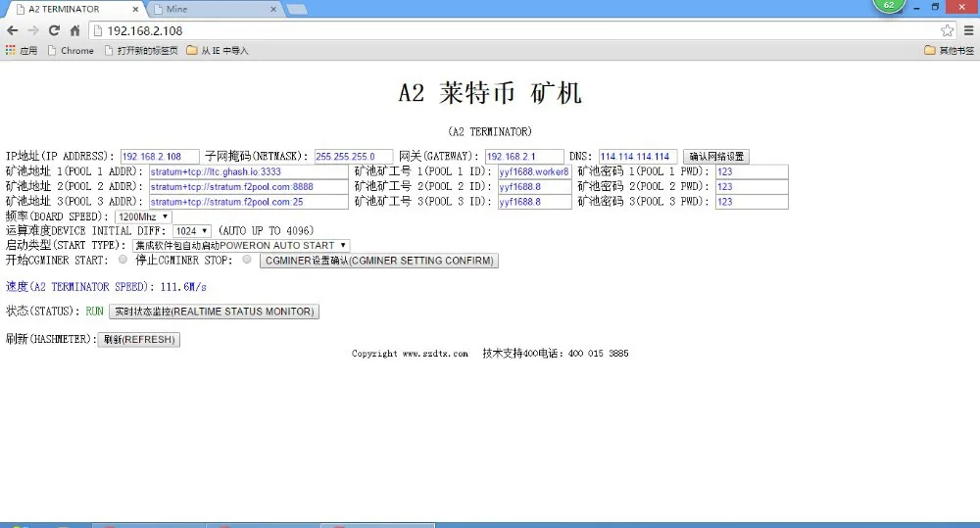Expand the BOARD SPEED 1200Mhz dropdown
The image size is (980, 528).
point(142,216)
